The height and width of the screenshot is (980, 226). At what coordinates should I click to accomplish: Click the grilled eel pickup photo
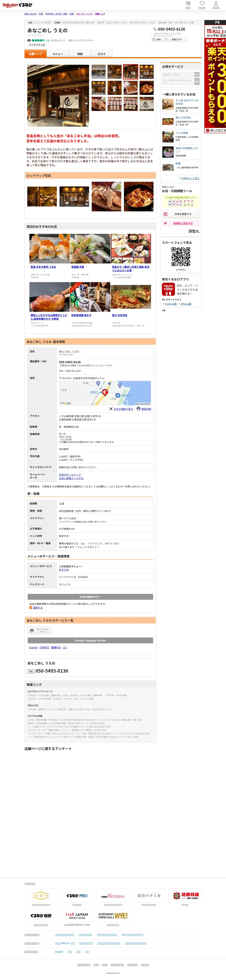(139, 197)
